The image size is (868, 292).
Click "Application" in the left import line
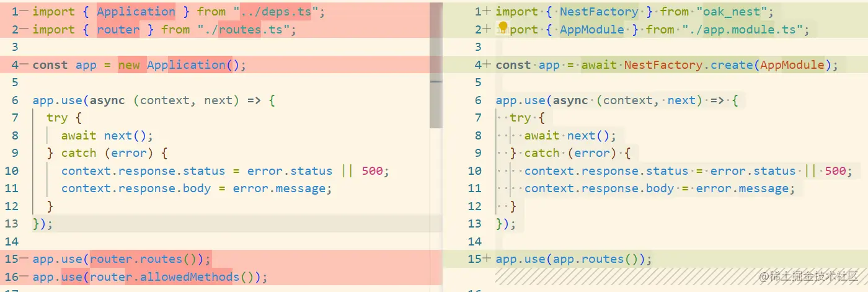click(x=136, y=11)
